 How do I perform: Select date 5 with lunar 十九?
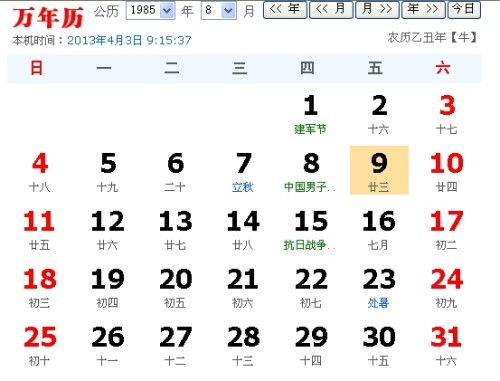coord(108,172)
